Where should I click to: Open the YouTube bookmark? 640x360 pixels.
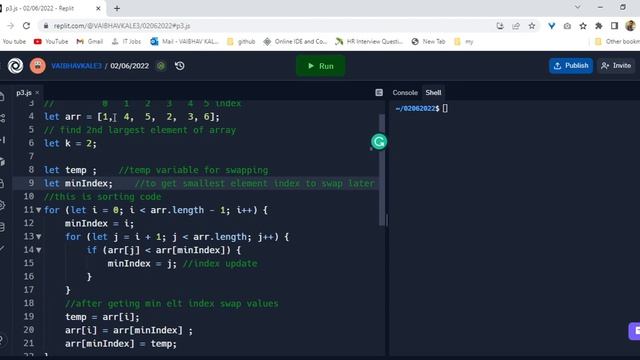click(x=51, y=42)
